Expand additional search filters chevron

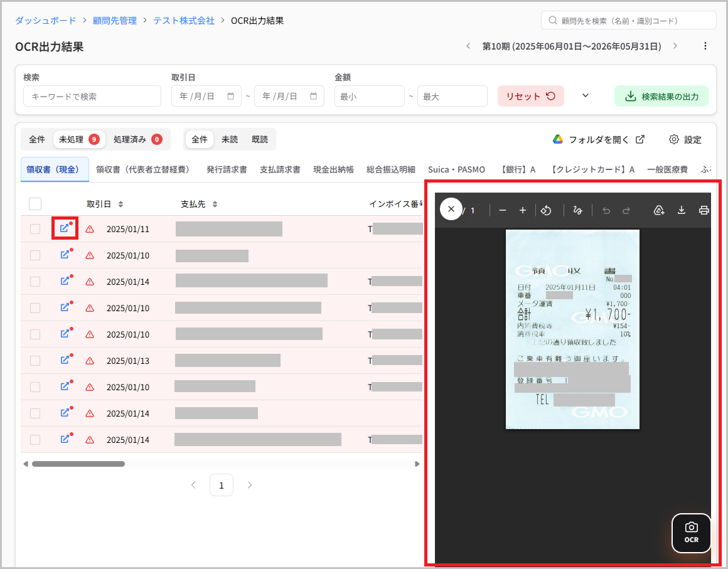coord(586,95)
